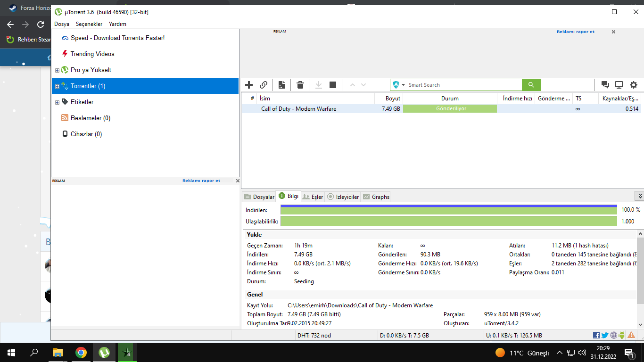Switch to the İzleyiciler tab
This screenshot has width=644, height=362.
[x=343, y=197]
